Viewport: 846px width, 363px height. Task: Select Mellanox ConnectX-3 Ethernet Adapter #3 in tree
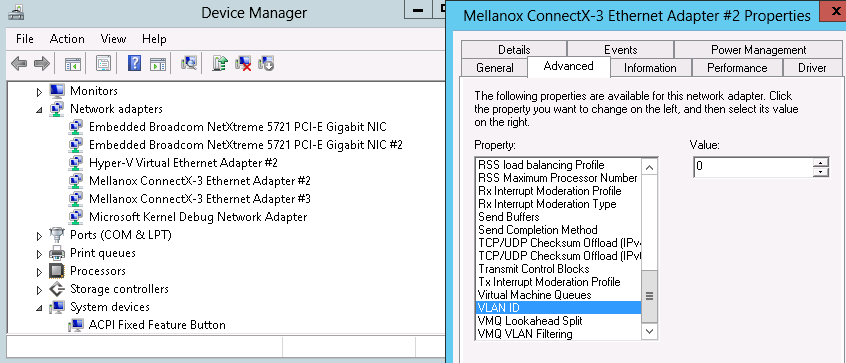(200, 199)
